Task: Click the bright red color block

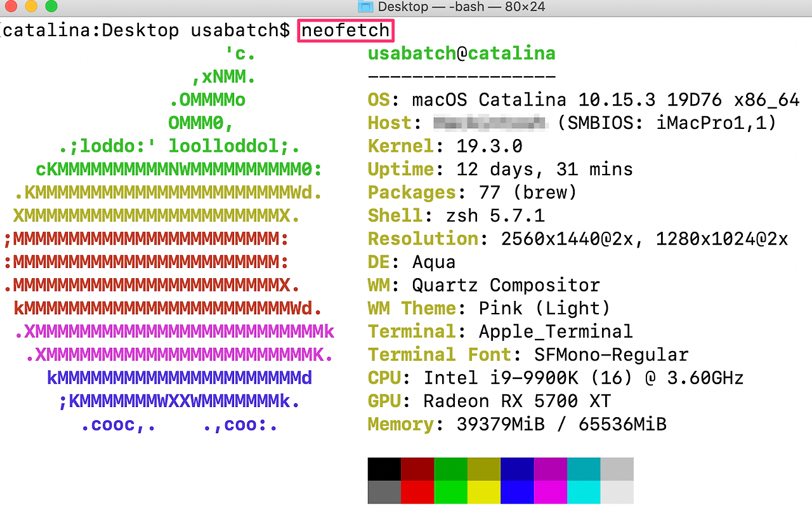Action: pyautogui.click(x=417, y=492)
